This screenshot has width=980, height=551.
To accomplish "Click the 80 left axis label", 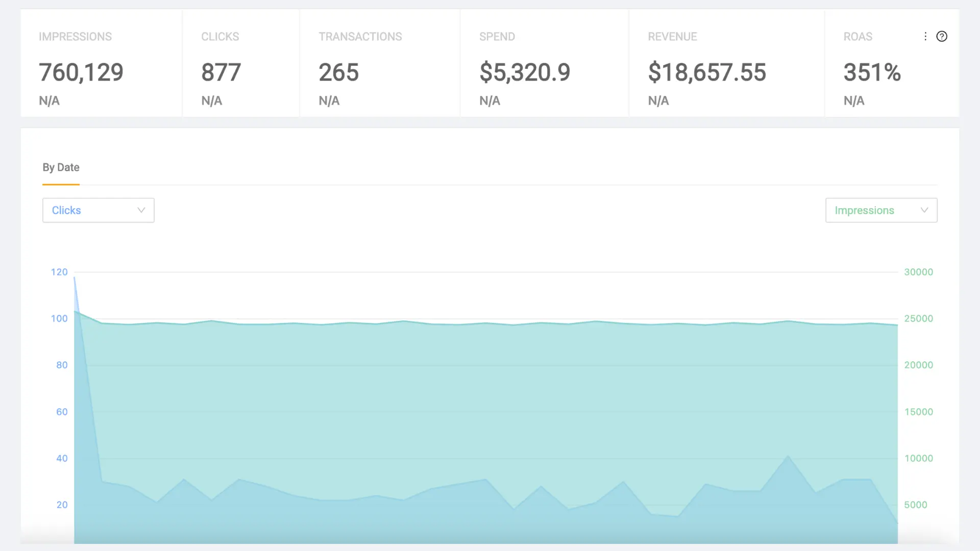I will [62, 365].
